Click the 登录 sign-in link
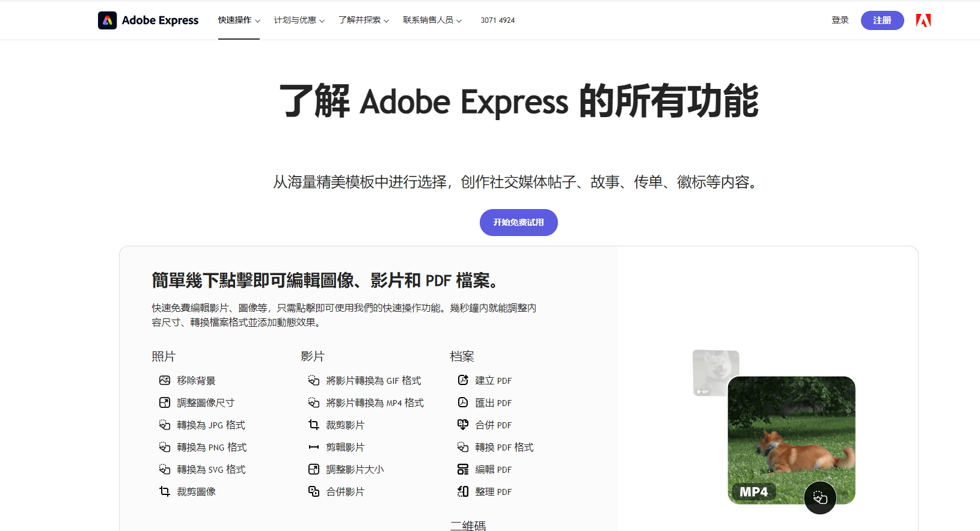This screenshot has width=980, height=531. click(x=840, y=20)
